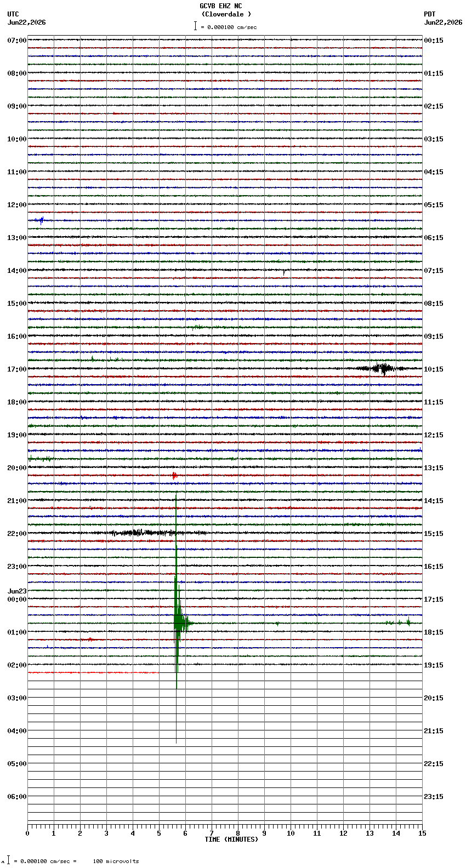Click the 23:00 UTC time label

[17, 567]
